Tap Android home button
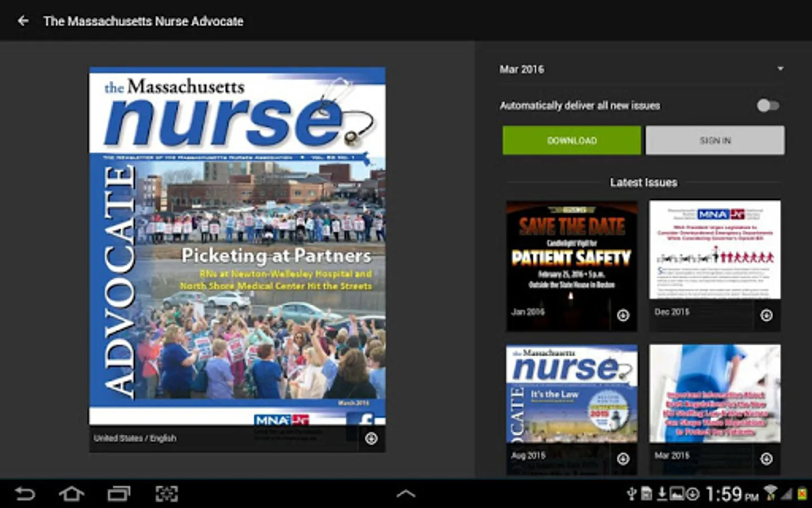 [x=72, y=494]
